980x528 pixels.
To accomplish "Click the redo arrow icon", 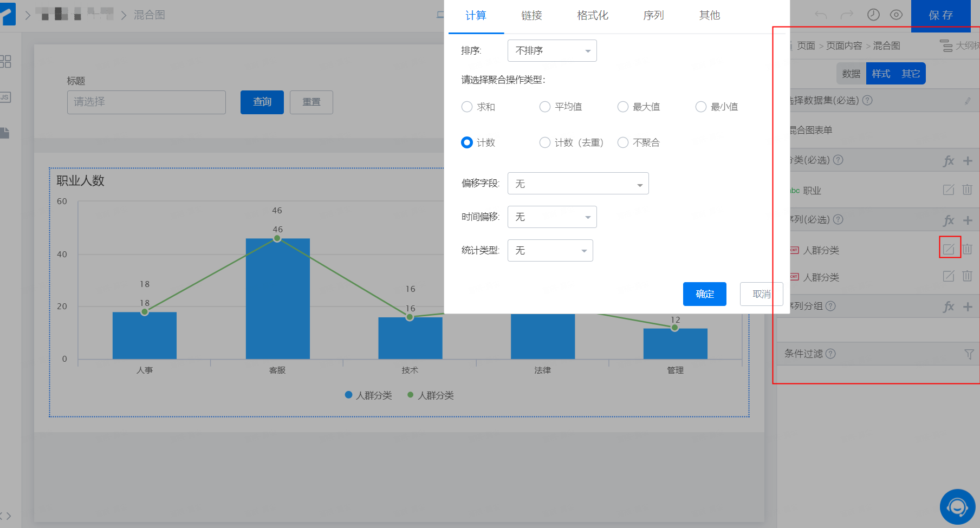I will (x=847, y=15).
